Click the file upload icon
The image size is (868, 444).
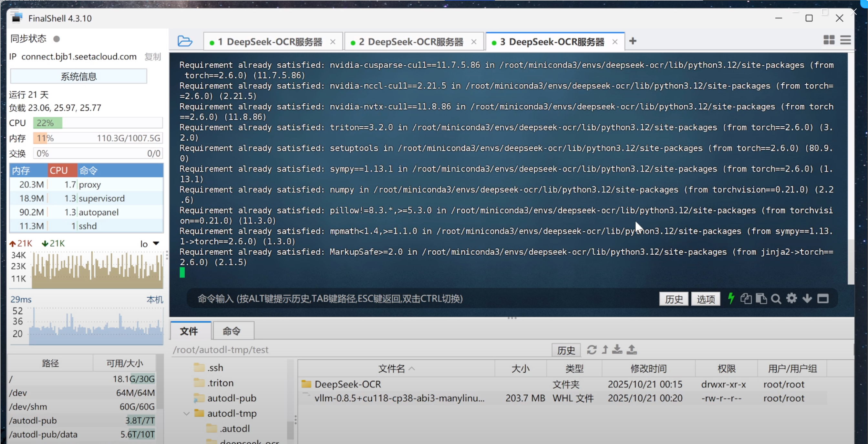(x=632, y=350)
